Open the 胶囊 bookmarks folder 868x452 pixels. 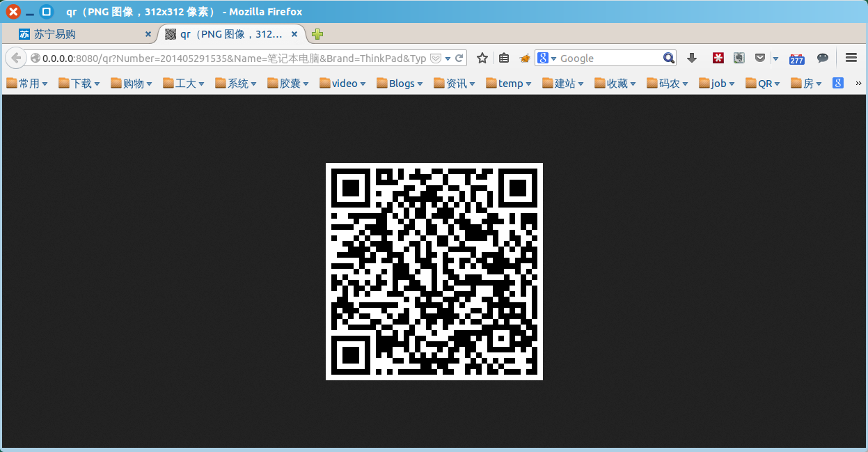tap(288, 84)
